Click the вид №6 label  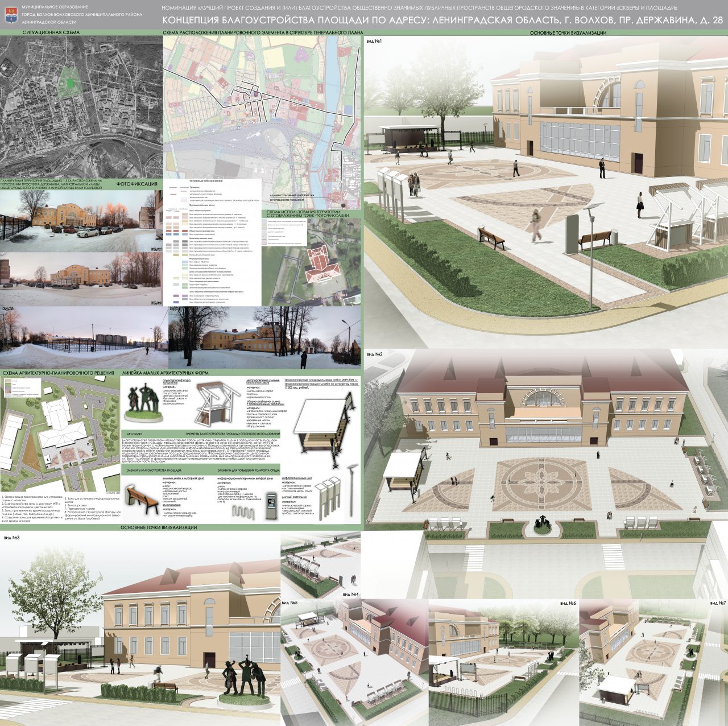[568, 603]
